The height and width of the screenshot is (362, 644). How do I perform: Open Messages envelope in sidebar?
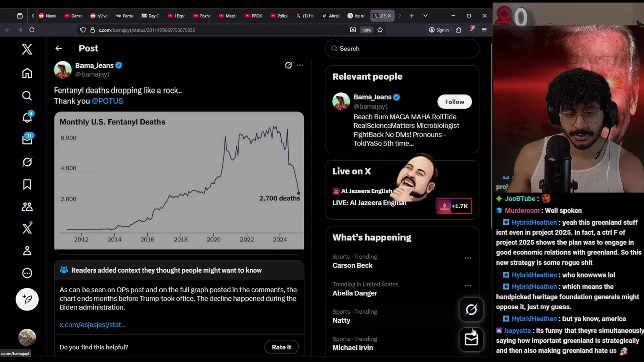tap(27, 140)
